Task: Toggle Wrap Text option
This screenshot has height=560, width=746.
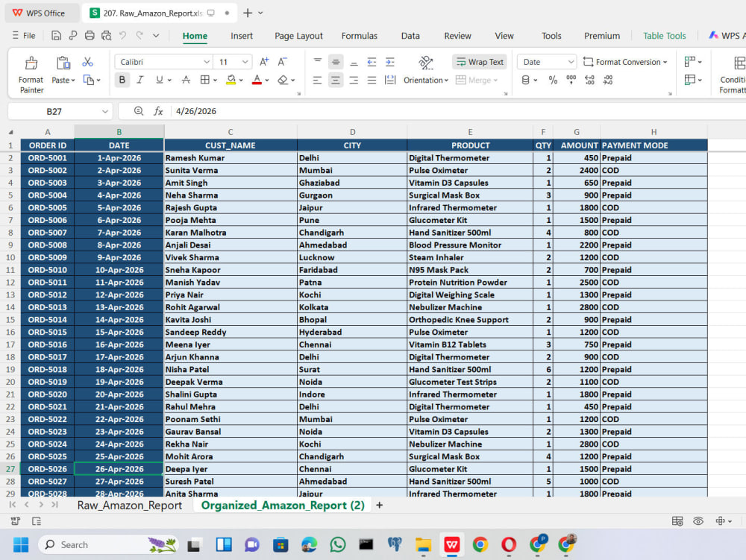Action: (x=480, y=62)
